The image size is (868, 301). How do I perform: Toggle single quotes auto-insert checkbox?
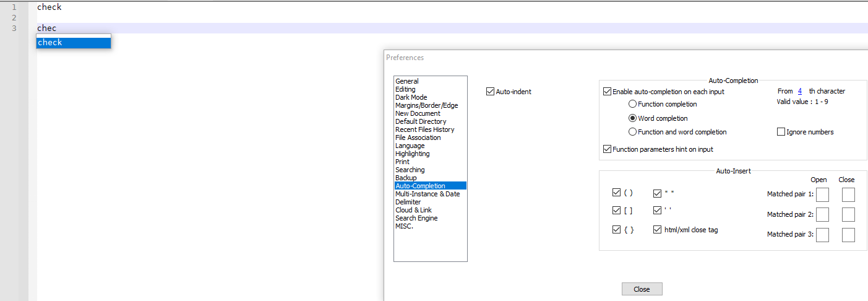(x=657, y=211)
